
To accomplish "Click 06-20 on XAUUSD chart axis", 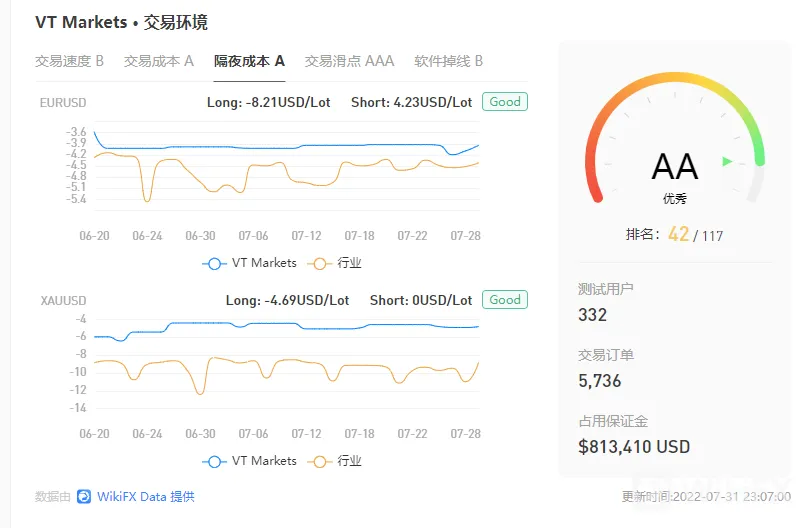I will tap(94, 434).
